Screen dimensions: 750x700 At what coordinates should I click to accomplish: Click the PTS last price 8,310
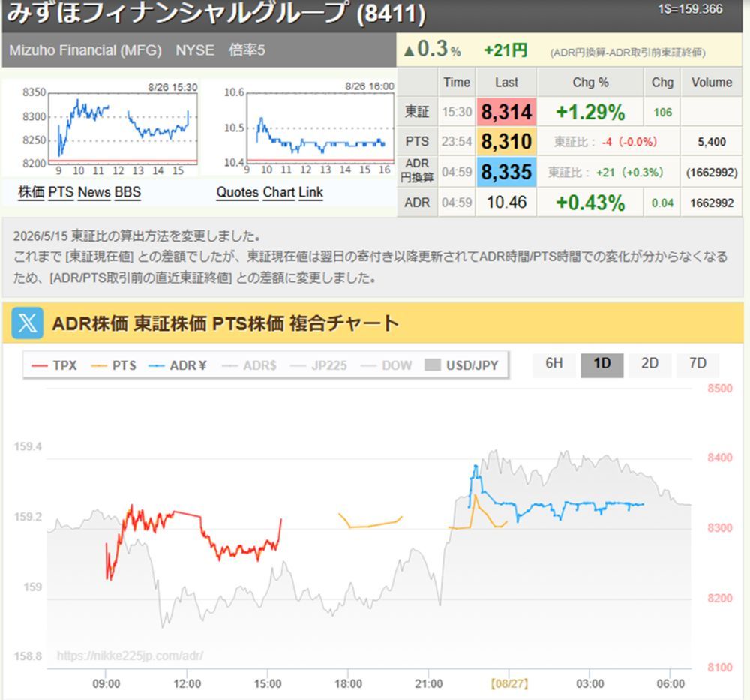click(506, 142)
